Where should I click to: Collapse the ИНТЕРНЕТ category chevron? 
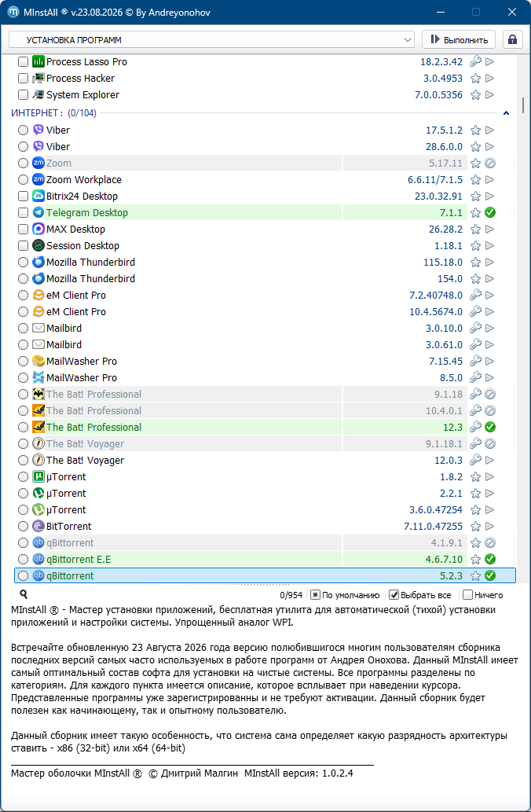click(x=506, y=113)
